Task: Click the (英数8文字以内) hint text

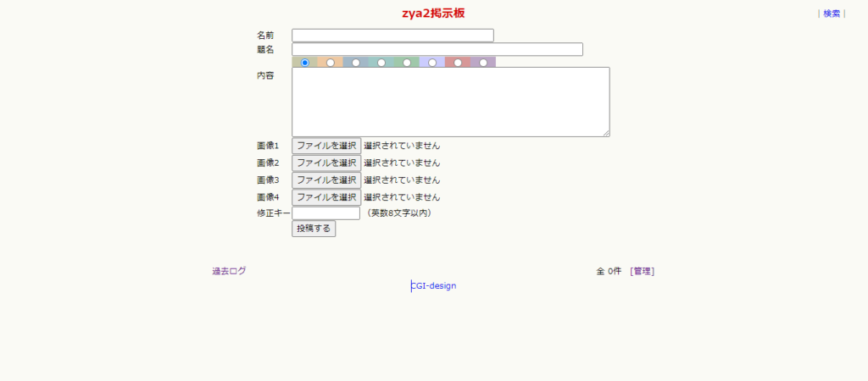Action: coord(398,213)
